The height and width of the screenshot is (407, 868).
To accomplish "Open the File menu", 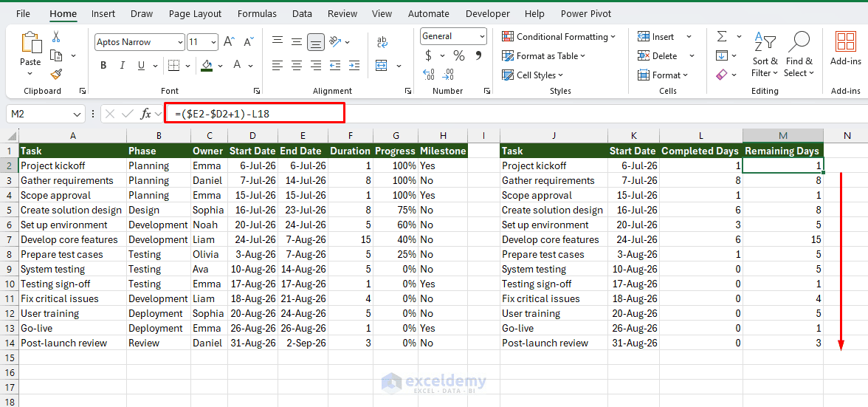I will tap(24, 14).
